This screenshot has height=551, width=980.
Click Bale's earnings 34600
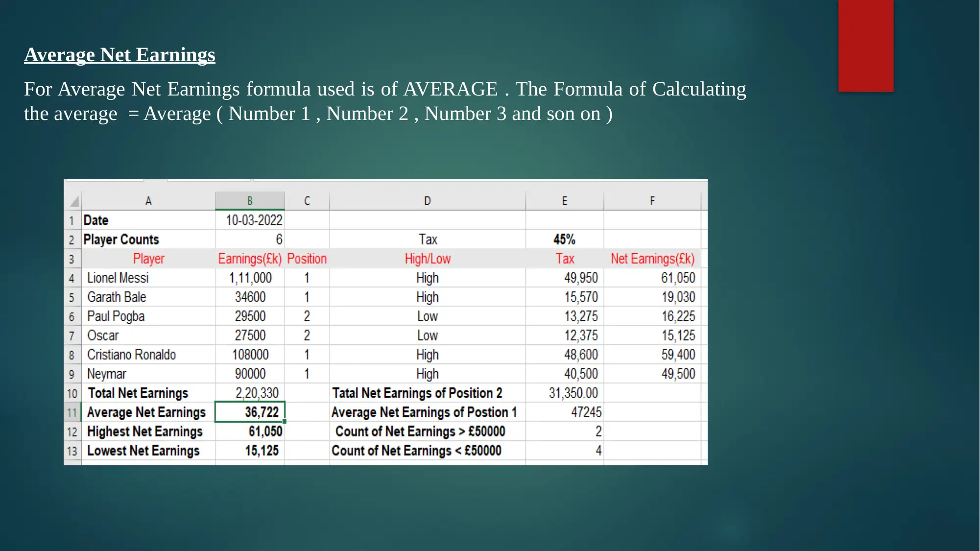250,297
